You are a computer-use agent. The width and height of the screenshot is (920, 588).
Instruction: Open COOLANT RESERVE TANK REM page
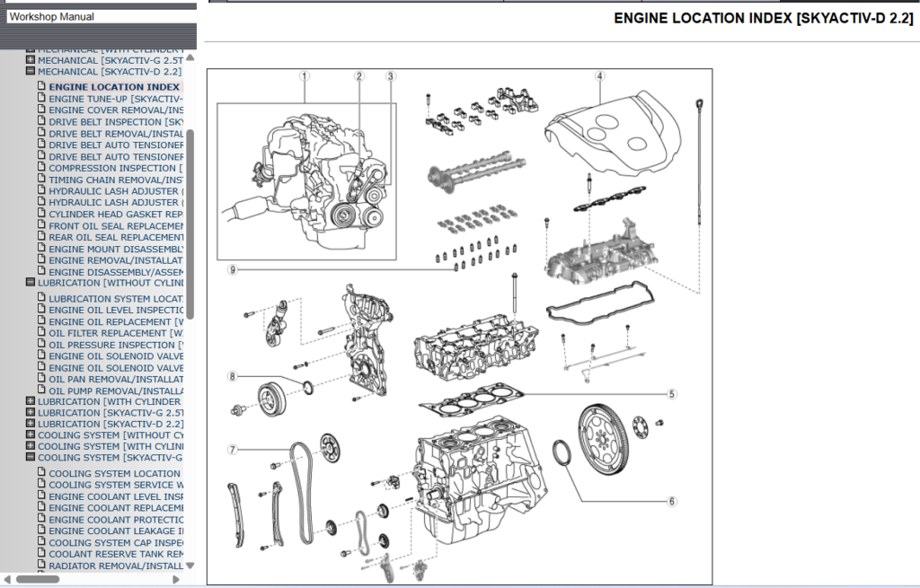pyautogui.click(x=116, y=553)
